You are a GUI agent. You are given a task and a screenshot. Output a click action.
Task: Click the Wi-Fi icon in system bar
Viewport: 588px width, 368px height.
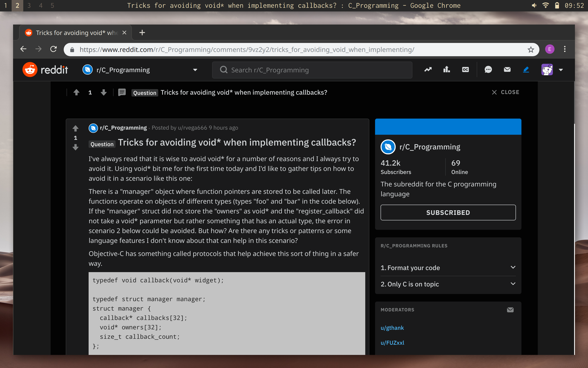[546, 6]
